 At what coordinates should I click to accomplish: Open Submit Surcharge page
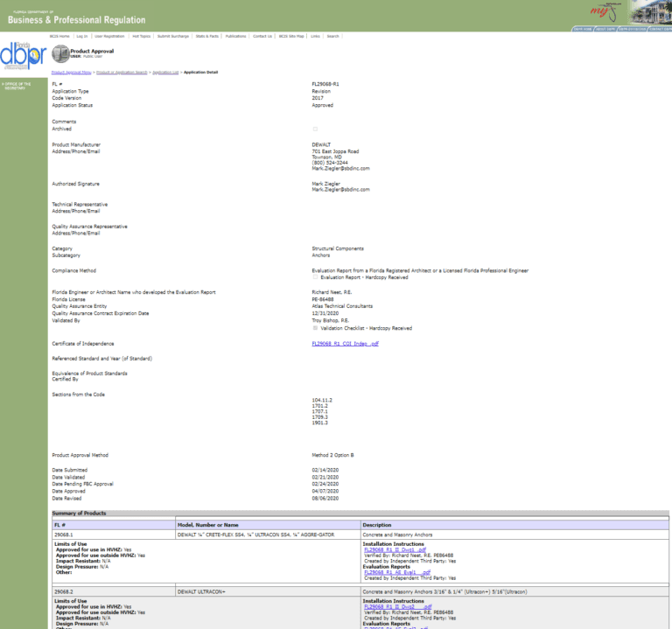pyautogui.click(x=173, y=36)
